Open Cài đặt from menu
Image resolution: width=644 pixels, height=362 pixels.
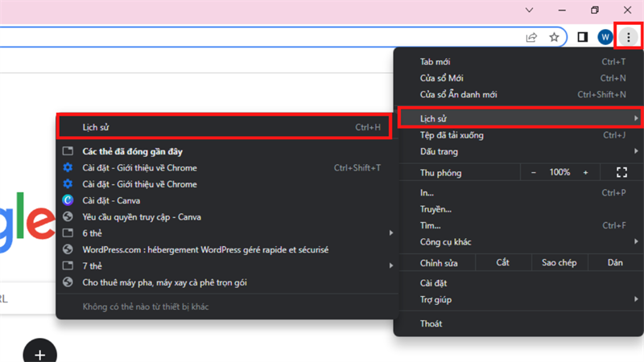pos(518,283)
